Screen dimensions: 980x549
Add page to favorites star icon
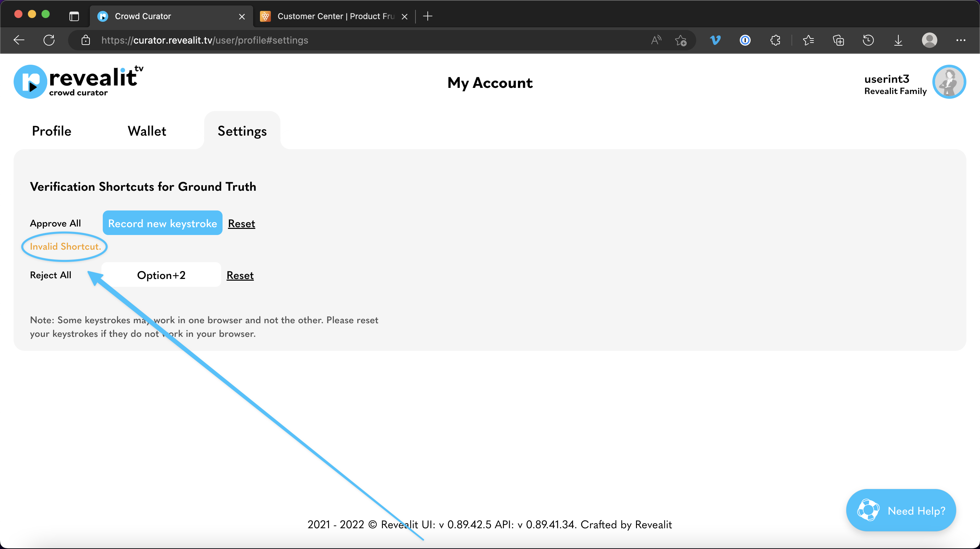click(x=681, y=40)
